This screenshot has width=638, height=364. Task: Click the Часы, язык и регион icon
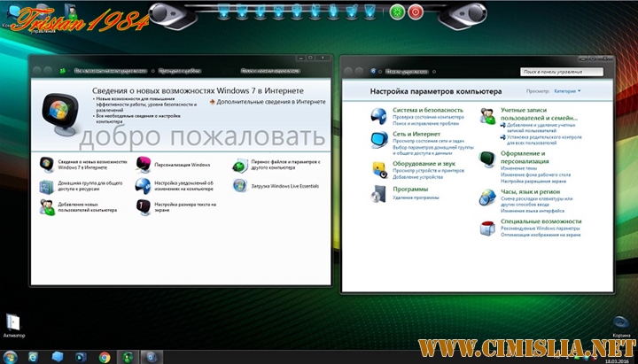487,197
